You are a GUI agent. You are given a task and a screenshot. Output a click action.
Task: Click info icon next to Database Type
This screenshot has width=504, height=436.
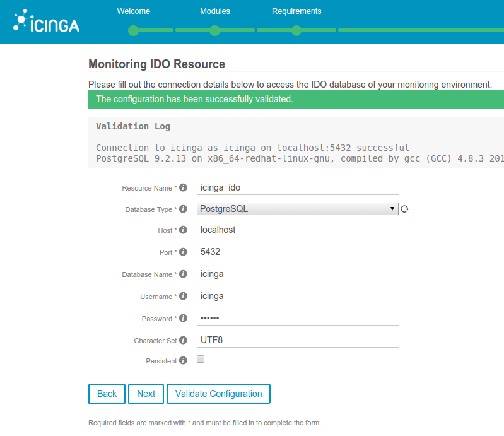[x=183, y=209]
